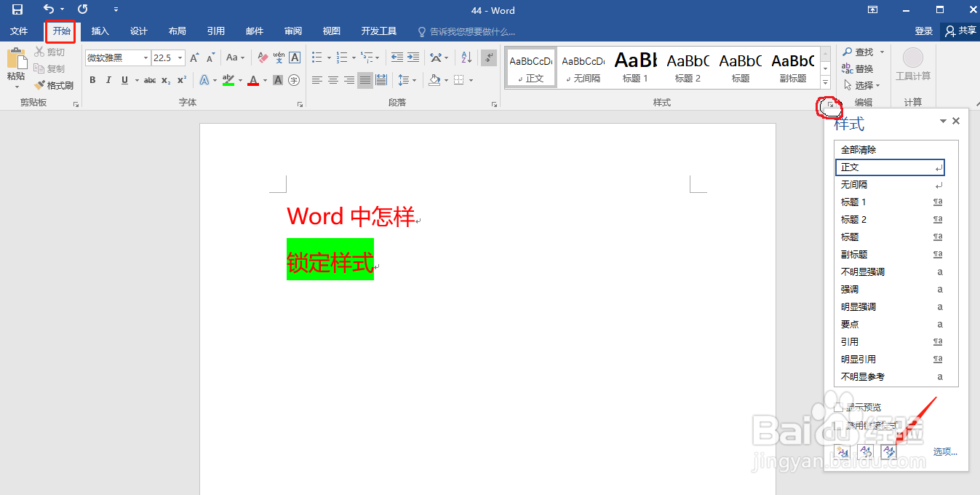Clear all formatting with eraser icon
The image size is (980, 495).
[263, 58]
